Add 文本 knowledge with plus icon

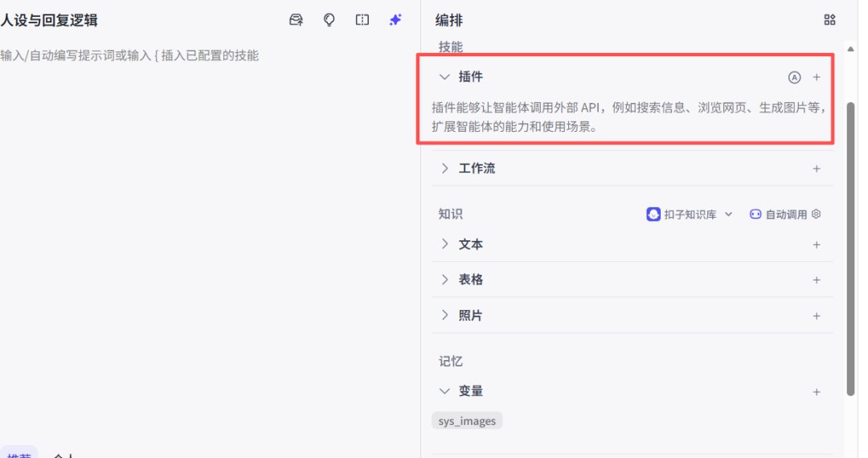[x=817, y=244]
